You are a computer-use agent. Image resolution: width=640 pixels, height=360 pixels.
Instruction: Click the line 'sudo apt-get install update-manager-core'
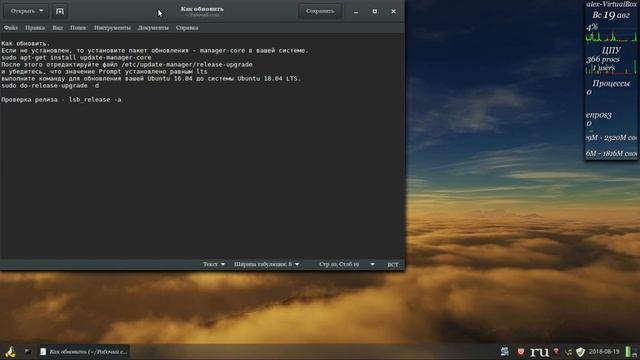[76, 58]
